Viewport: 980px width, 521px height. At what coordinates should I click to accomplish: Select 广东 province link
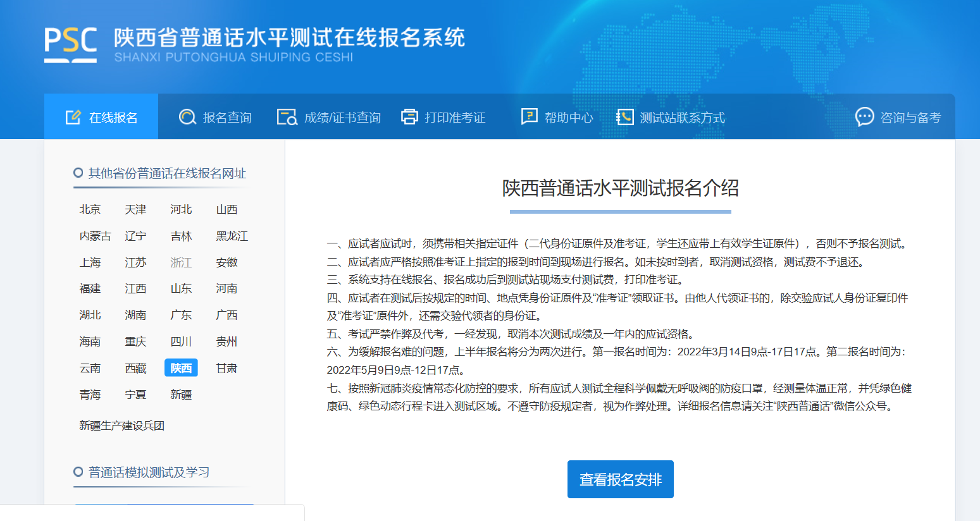pos(181,315)
